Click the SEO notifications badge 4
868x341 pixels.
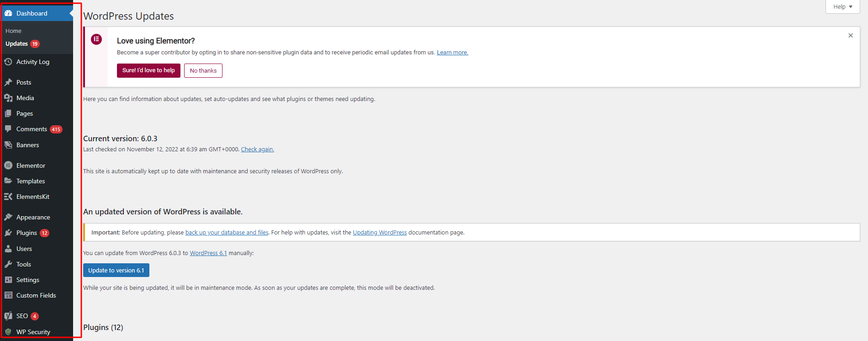click(35, 316)
